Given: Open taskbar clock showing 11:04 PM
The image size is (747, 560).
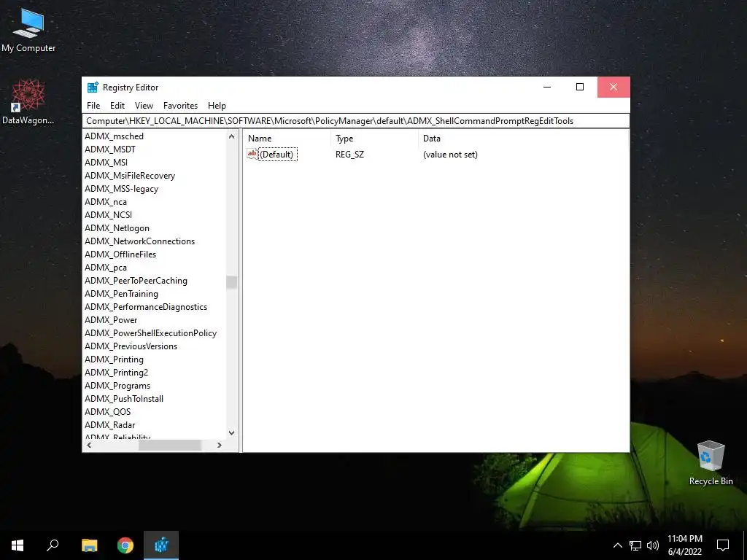Looking at the screenshot, I should tap(684, 545).
